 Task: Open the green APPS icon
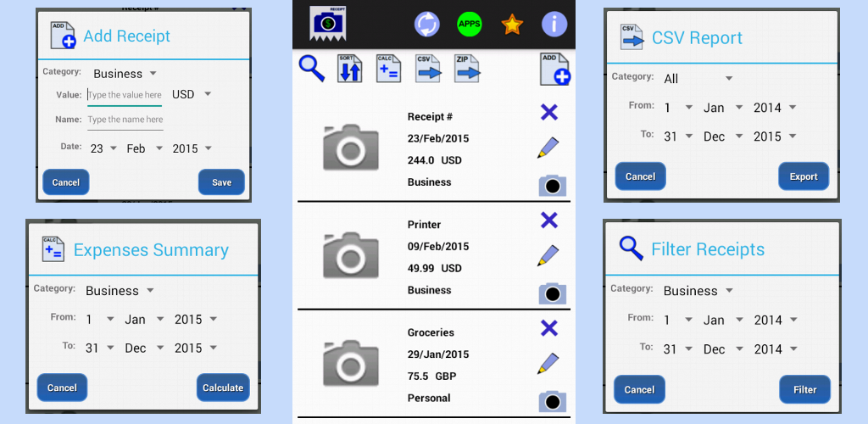coord(469,24)
